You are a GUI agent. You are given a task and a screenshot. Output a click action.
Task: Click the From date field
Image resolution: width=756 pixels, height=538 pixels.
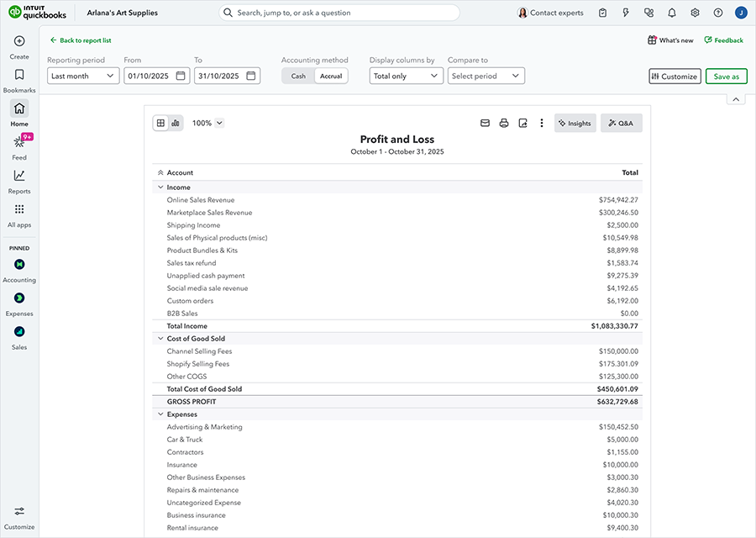(x=156, y=76)
